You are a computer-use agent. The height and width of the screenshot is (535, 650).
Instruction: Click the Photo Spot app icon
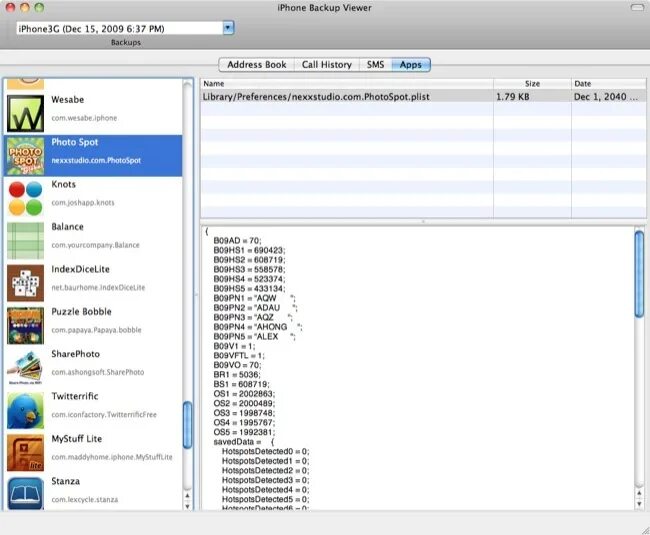25,156
